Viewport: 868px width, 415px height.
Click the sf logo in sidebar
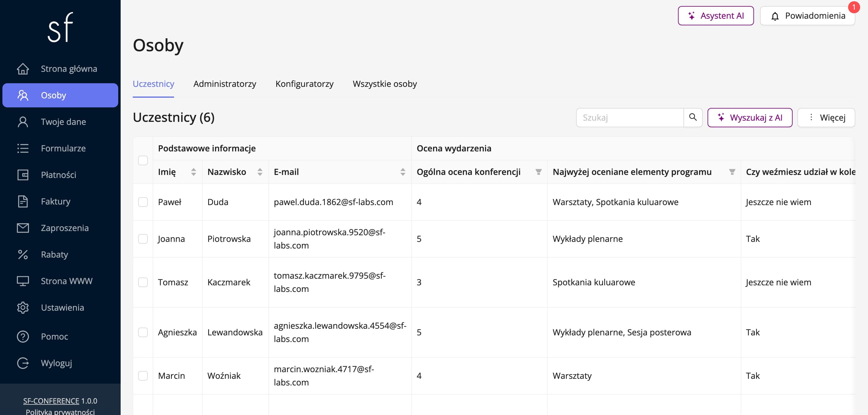[60, 27]
